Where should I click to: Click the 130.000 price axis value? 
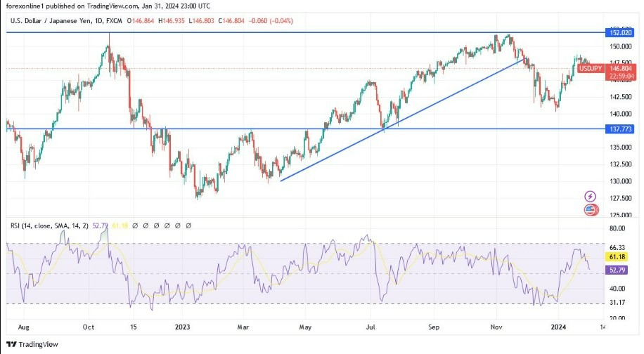(x=621, y=181)
